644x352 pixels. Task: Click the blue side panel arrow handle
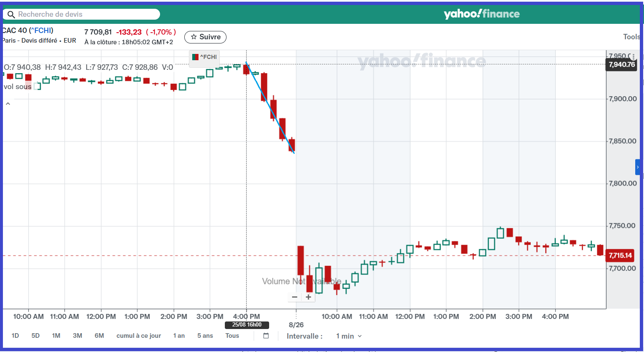(x=637, y=167)
